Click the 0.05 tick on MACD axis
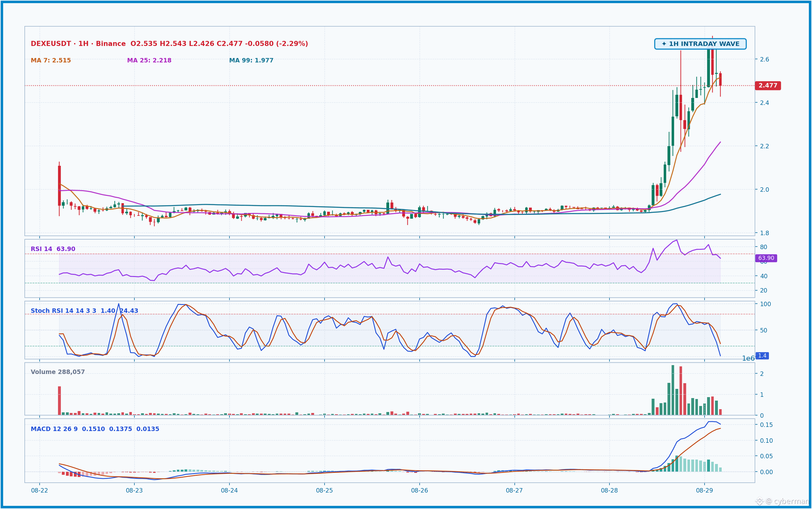The image size is (812, 509). tap(766, 456)
